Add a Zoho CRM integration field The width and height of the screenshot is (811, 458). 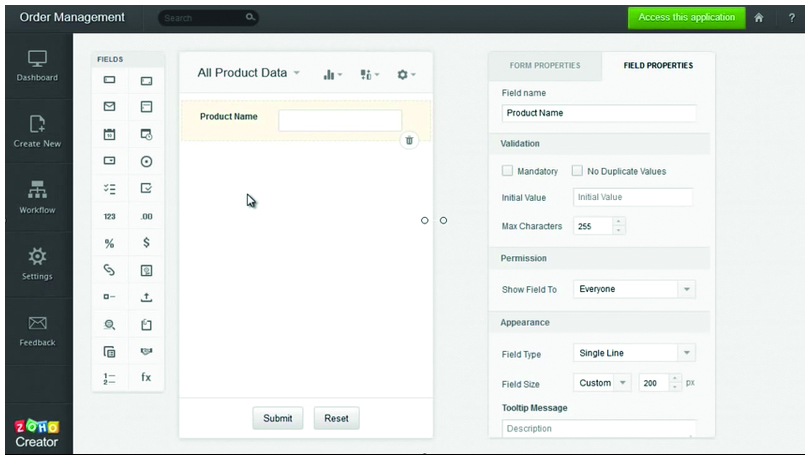pyautogui.click(x=146, y=352)
